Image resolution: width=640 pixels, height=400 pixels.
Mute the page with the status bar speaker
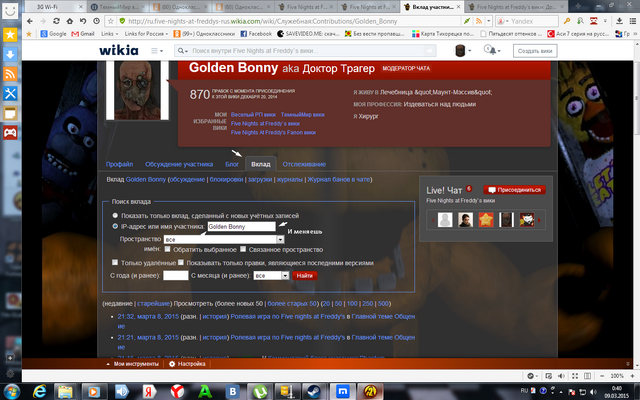pyautogui.click(x=561, y=376)
